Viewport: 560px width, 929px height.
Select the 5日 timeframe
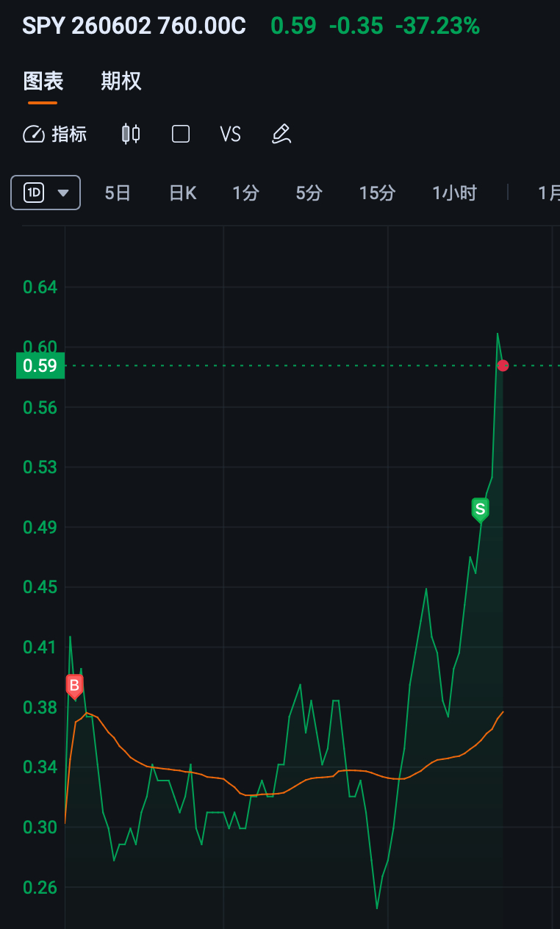[118, 193]
